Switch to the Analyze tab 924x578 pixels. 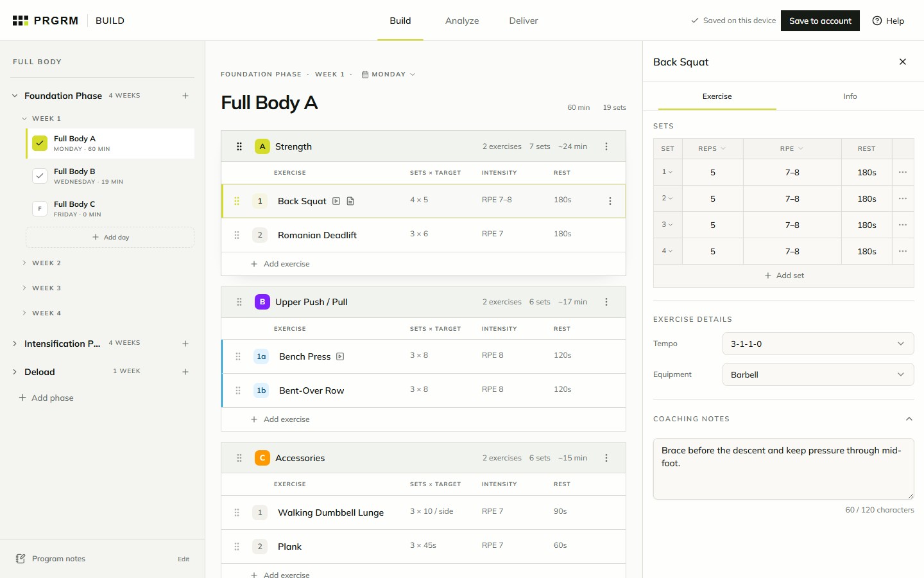(462, 21)
